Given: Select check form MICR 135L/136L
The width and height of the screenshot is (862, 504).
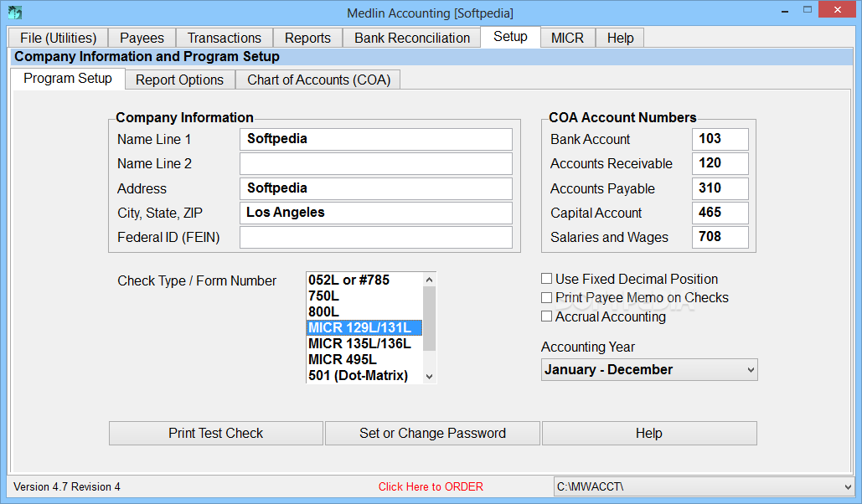Looking at the screenshot, I should 364,343.
